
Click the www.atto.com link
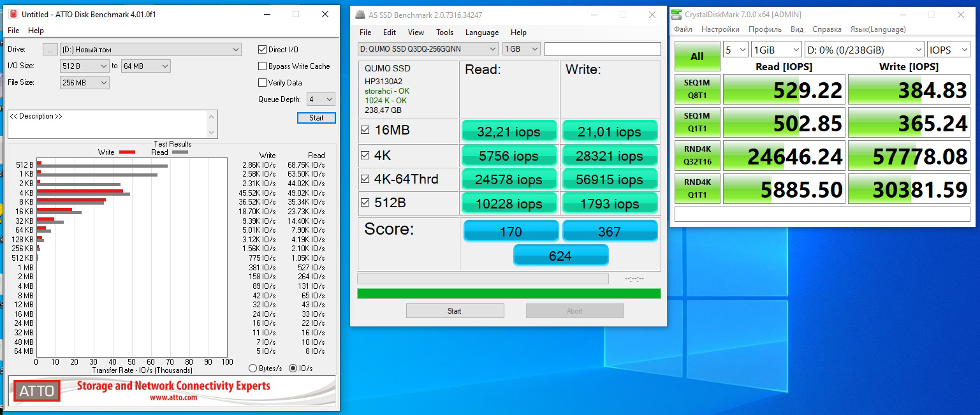coord(173,397)
